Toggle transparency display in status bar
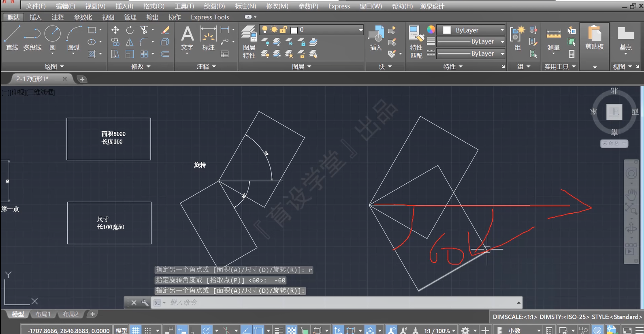 (292, 330)
